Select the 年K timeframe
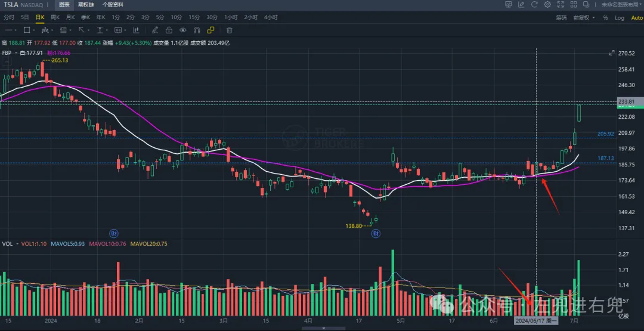 click(x=101, y=18)
